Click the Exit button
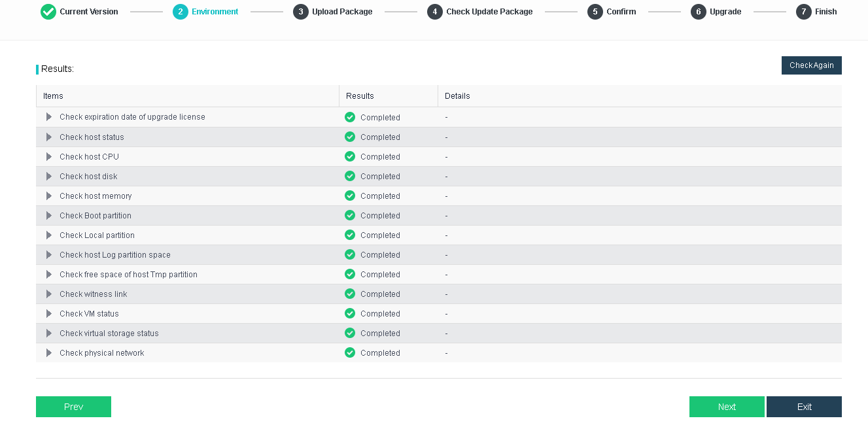This screenshot has width=868, height=427. (x=804, y=407)
